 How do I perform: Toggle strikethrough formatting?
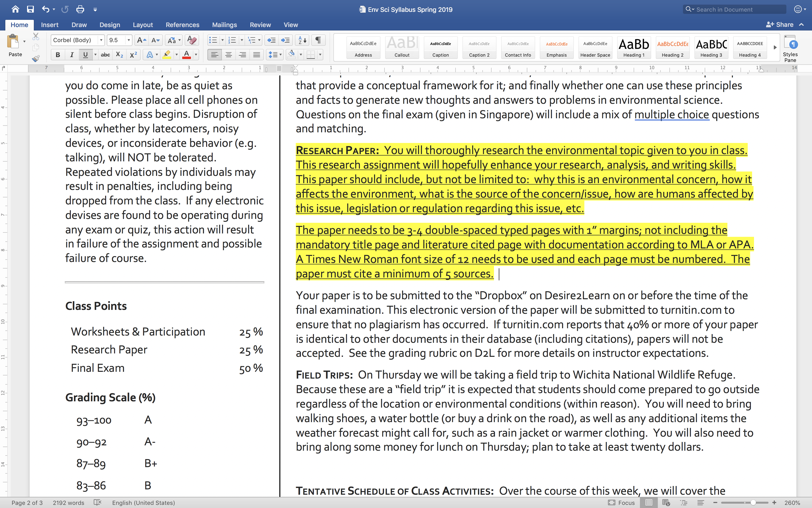[105, 55]
